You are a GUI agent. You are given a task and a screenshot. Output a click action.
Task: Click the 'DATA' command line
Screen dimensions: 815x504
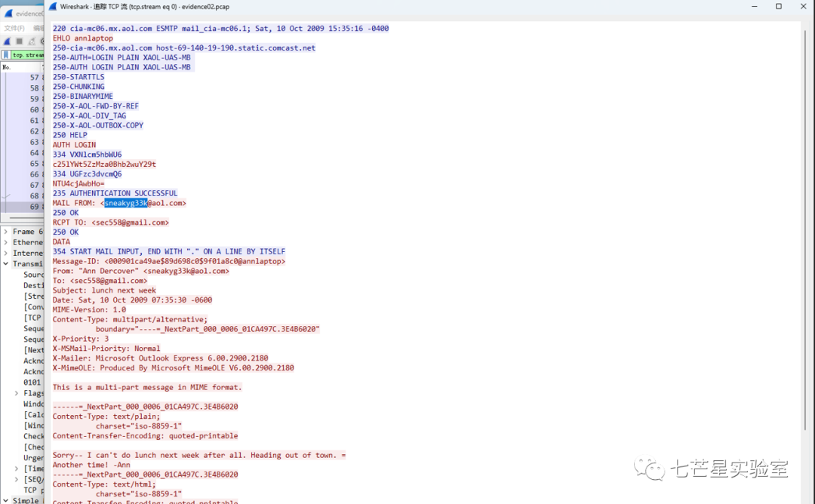tap(61, 241)
